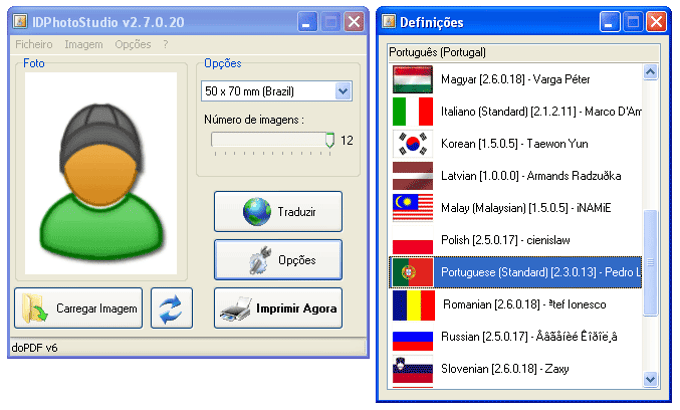
Task: Click the Italian flag icon
Action: tap(412, 112)
